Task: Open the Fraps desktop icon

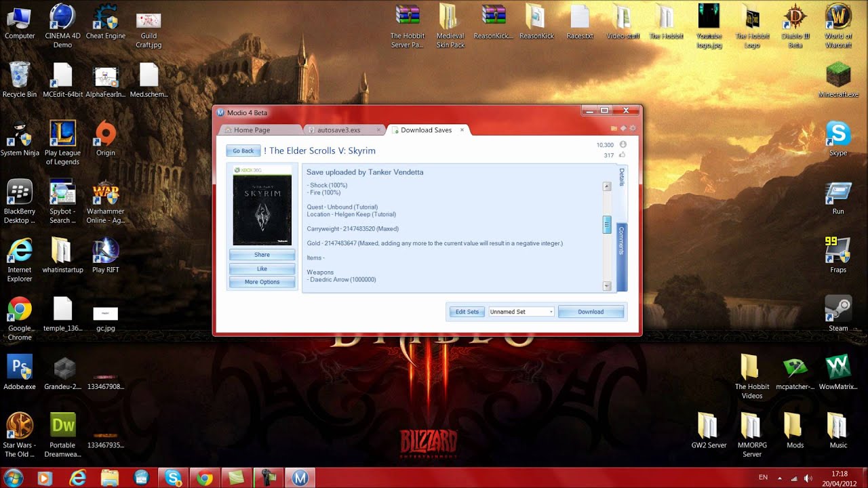Action: (x=838, y=255)
